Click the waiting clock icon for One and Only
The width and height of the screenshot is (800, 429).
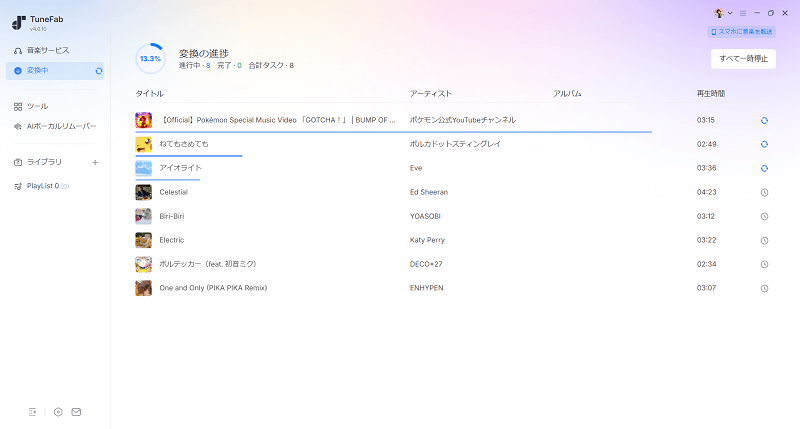[764, 288]
